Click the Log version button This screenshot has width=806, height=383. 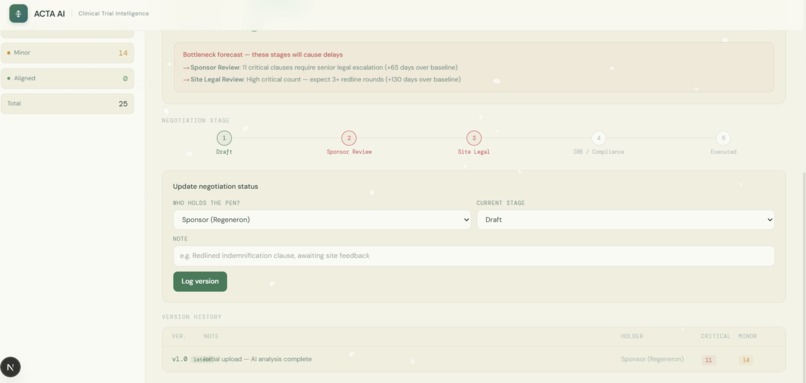[x=200, y=281]
